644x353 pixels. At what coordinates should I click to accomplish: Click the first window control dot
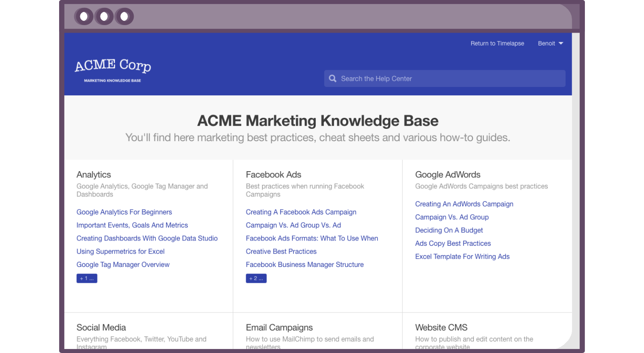83,17
